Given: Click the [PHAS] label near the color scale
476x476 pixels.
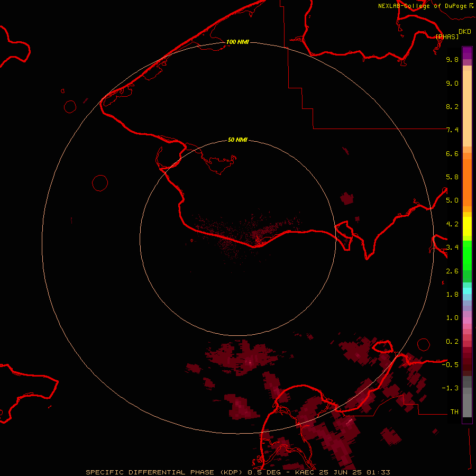Looking at the screenshot, I should pyautogui.click(x=447, y=36).
